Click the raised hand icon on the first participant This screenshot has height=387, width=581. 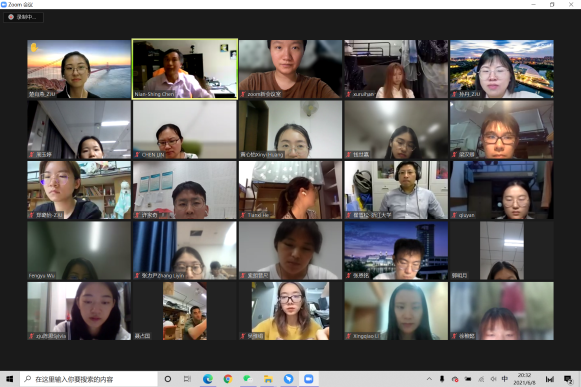[34, 47]
